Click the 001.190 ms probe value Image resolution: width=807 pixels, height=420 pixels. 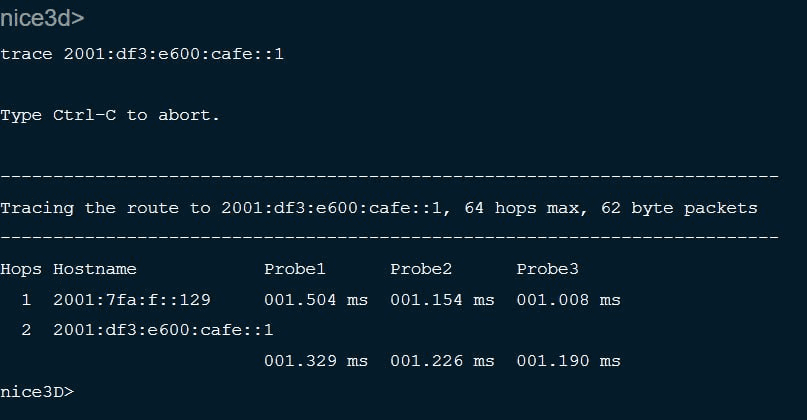pyautogui.click(x=568, y=361)
